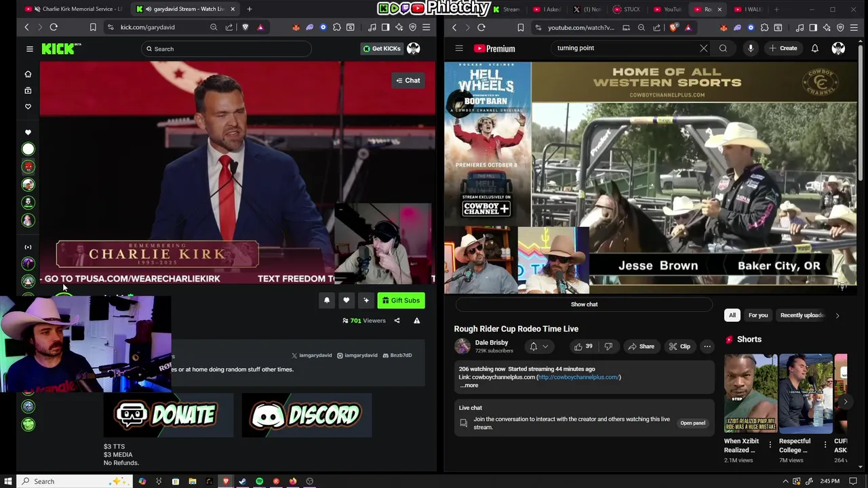Open the YouTube account avatar menu
868x488 pixels.
(x=838, y=48)
